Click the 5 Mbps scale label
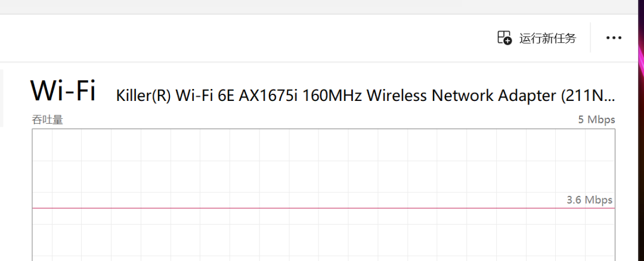The image size is (644, 261). click(x=596, y=120)
